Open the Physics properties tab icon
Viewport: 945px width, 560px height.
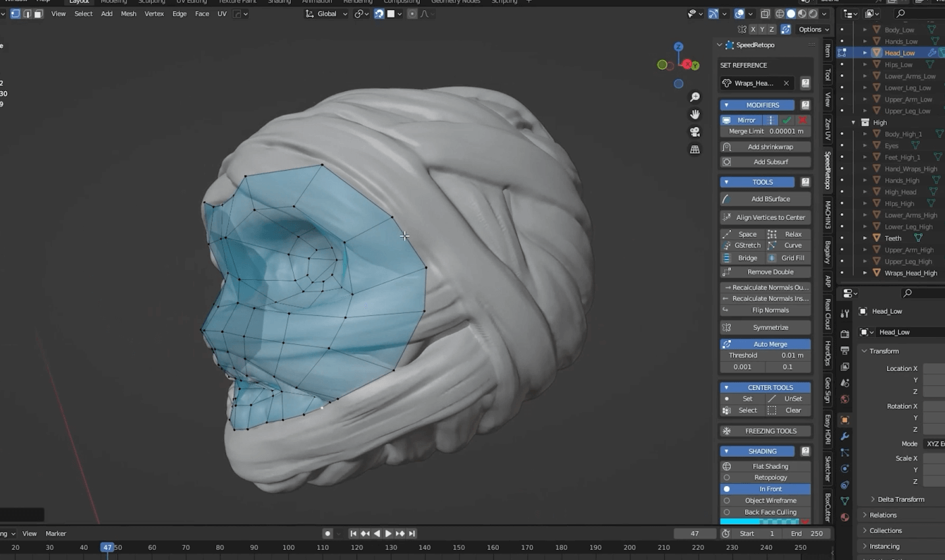click(x=844, y=468)
